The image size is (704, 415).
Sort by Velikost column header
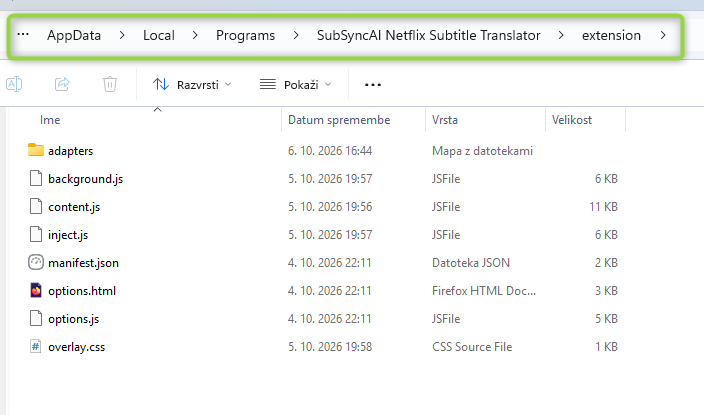[x=572, y=120]
